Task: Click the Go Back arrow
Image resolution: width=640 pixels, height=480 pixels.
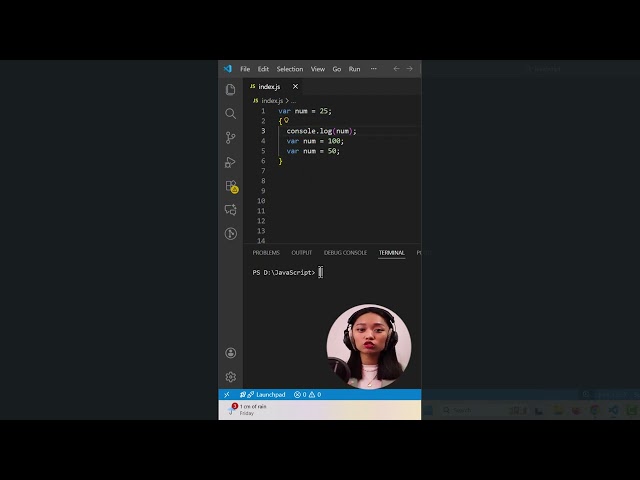Action: tap(396, 69)
